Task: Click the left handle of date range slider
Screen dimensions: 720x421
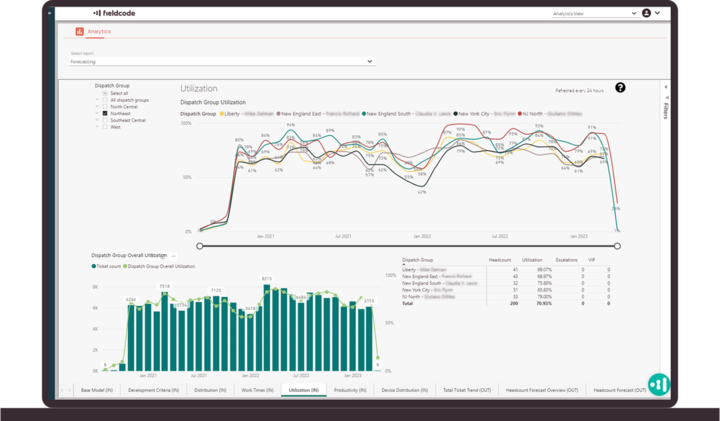Action: pos(200,245)
